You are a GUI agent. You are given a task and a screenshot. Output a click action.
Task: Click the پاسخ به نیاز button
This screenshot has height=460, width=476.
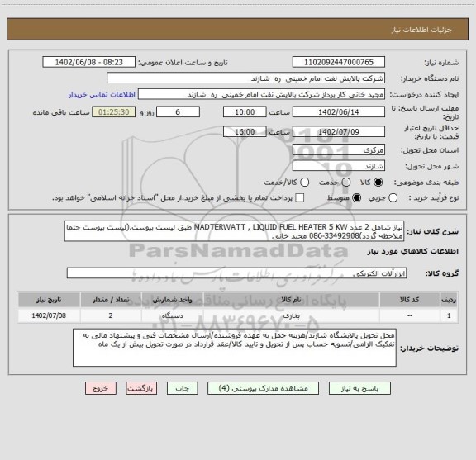coord(359,388)
